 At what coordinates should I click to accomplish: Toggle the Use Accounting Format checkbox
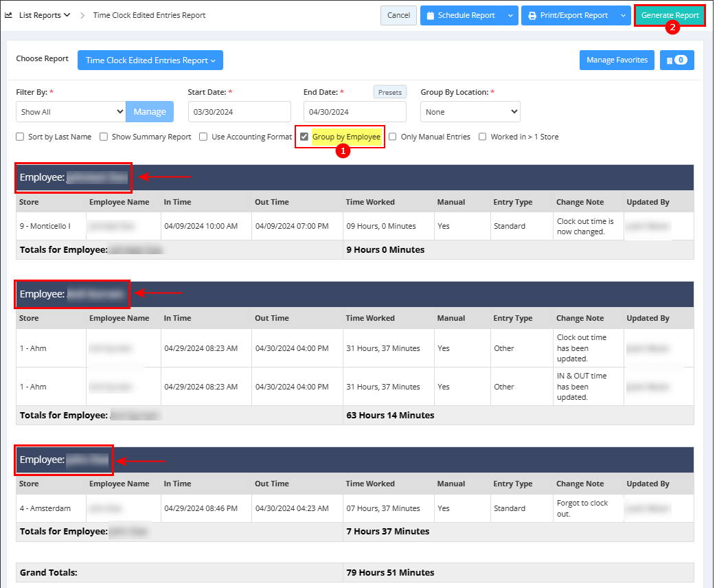[x=203, y=137]
